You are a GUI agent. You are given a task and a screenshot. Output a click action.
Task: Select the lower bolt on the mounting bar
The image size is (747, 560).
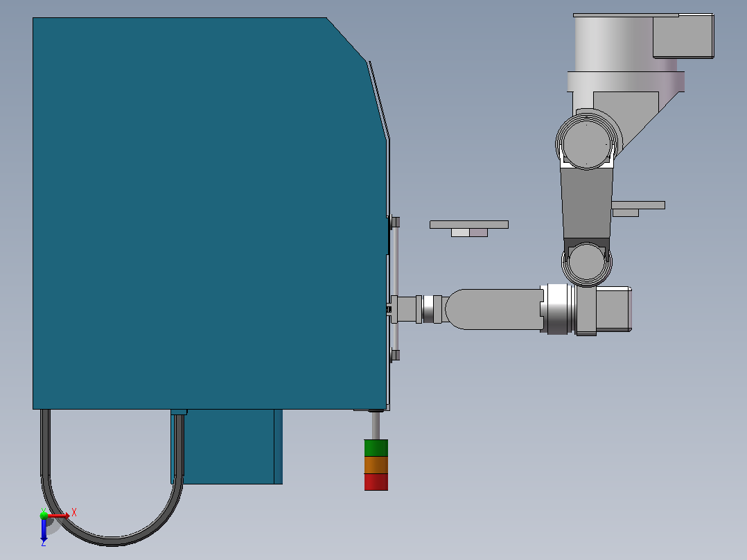pyautogui.click(x=395, y=355)
